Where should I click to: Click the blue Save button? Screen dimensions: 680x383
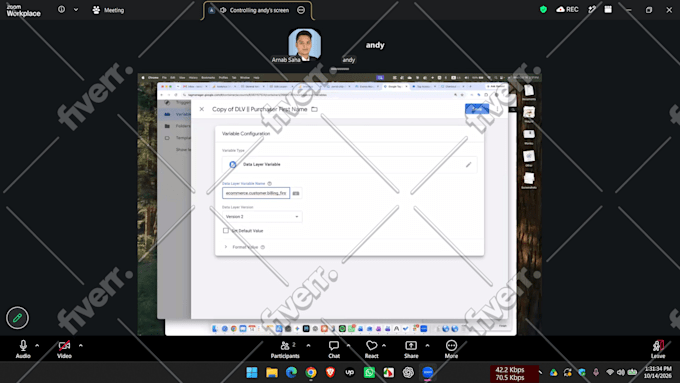pos(477,109)
